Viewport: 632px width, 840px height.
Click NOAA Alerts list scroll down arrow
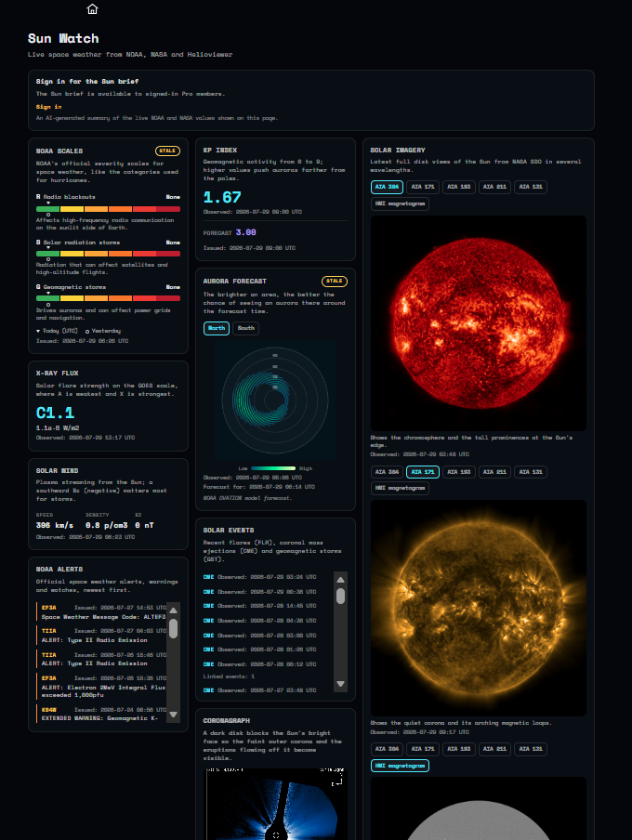(173, 715)
